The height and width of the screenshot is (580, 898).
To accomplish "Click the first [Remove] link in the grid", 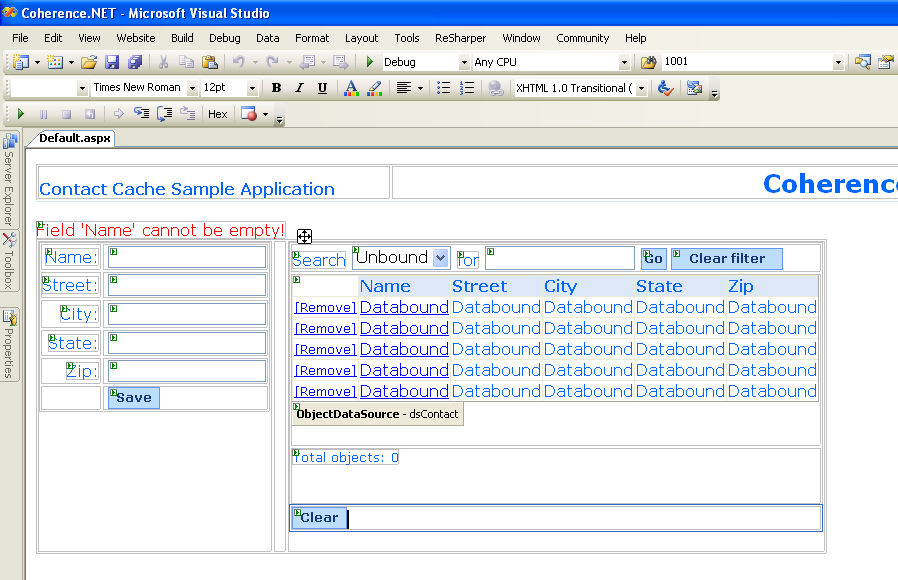I will [x=325, y=307].
